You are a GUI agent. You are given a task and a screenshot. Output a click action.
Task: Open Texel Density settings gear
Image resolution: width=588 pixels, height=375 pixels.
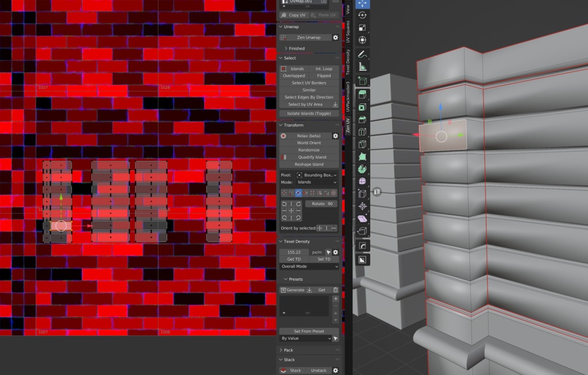(335, 252)
